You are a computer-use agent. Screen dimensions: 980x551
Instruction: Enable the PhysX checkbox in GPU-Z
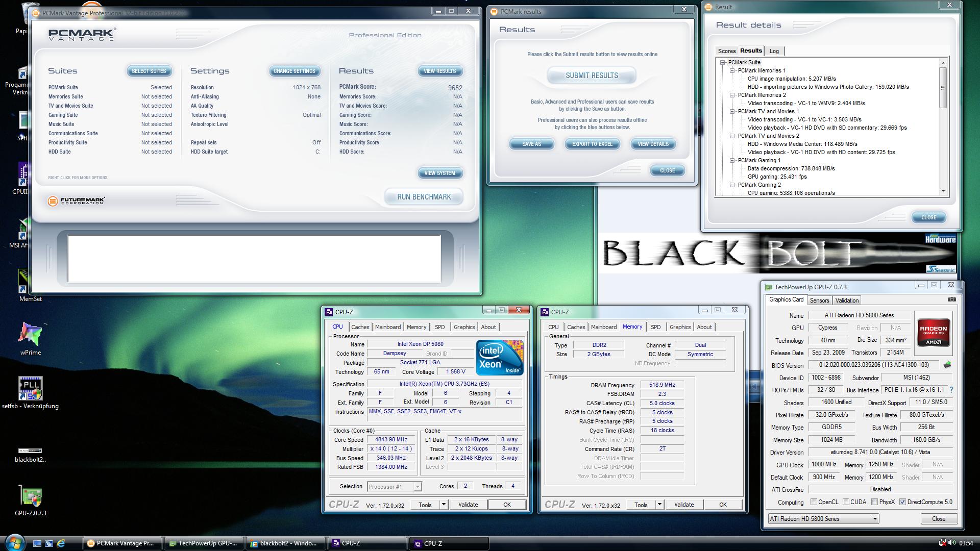coord(874,502)
